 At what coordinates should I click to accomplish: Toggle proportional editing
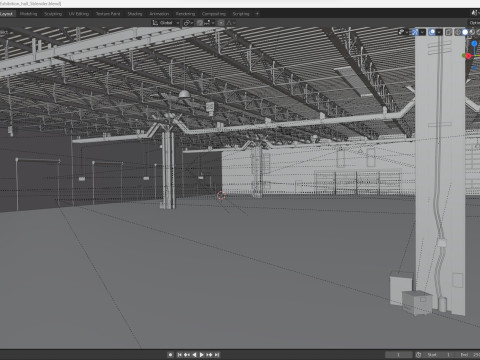pyautogui.click(x=221, y=23)
